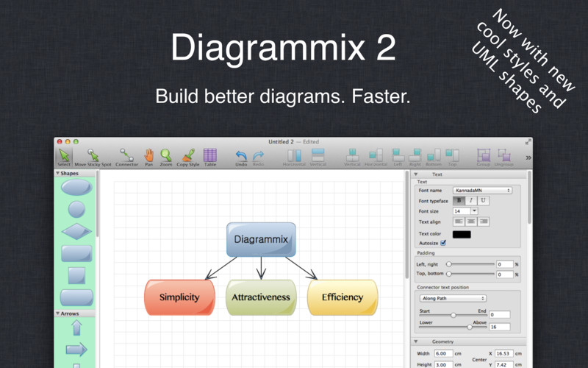Collapse the Shapes palette section
This screenshot has width=588, height=368.
pos(58,173)
